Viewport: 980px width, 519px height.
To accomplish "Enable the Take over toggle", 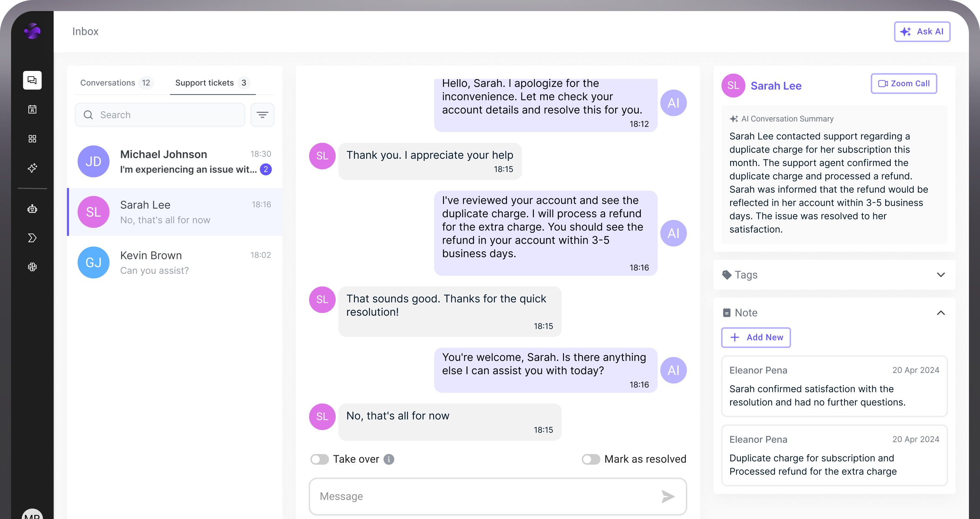I will click(319, 459).
